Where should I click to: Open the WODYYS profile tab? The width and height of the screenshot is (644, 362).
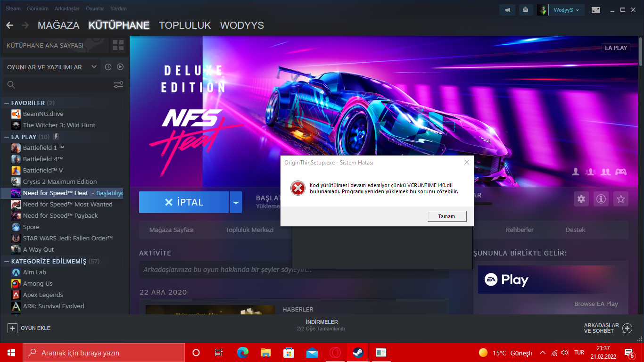coord(242,25)
